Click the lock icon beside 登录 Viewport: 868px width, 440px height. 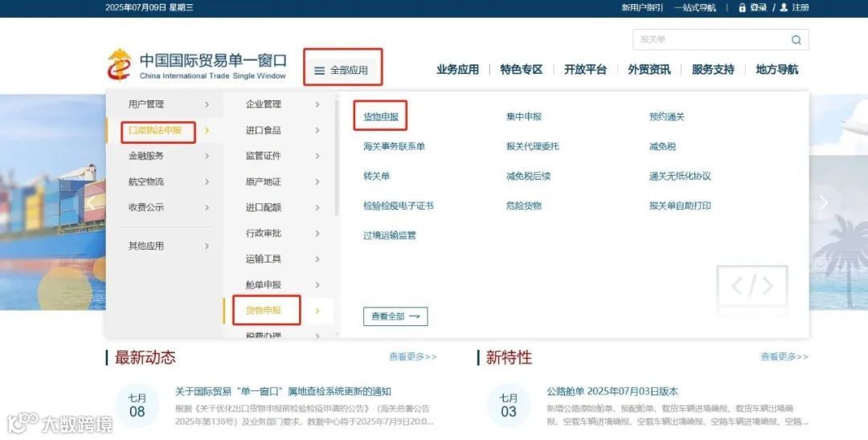[x=743, y=7]
